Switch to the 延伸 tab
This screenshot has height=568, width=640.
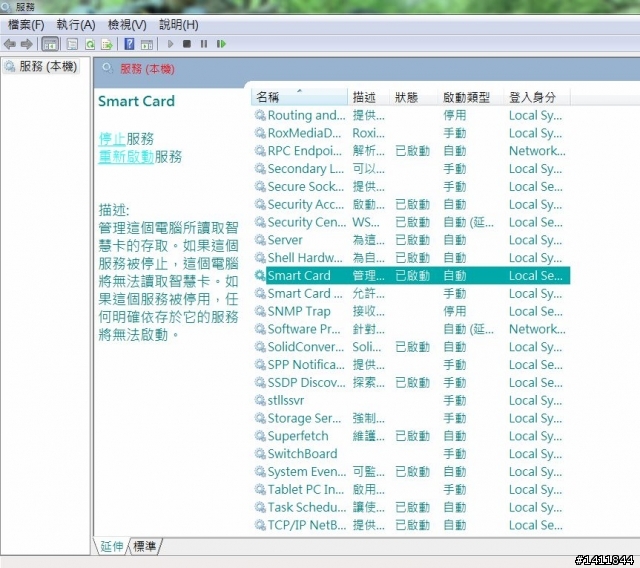pyautogui.click(x=111, y=546)
